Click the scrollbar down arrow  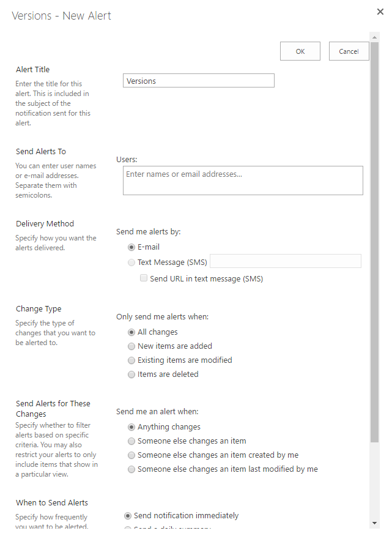[x=374, y=523]
